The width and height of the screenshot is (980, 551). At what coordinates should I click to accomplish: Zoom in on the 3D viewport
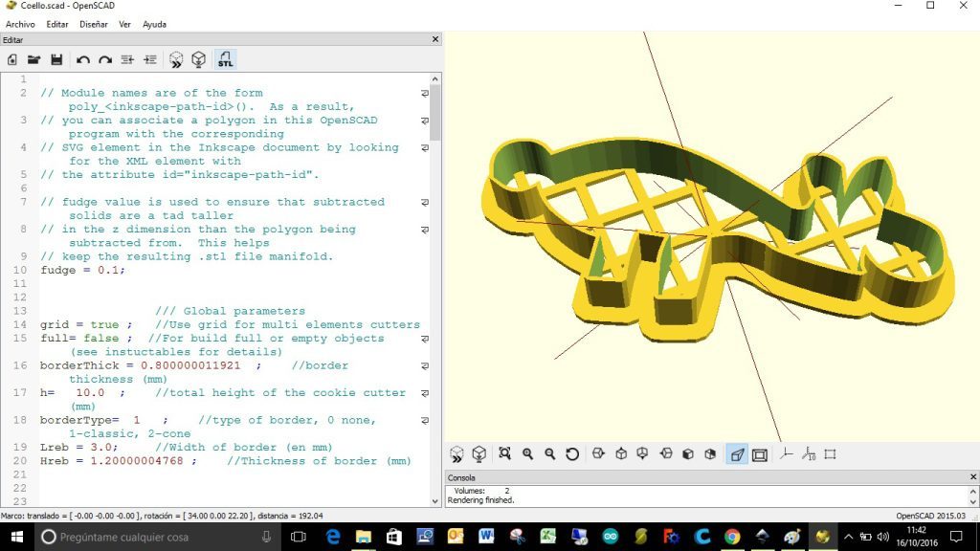[x=528, y=454]
